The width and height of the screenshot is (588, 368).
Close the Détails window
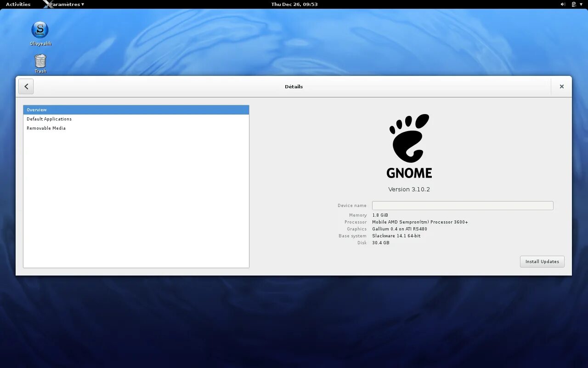(x=561, y=86)
